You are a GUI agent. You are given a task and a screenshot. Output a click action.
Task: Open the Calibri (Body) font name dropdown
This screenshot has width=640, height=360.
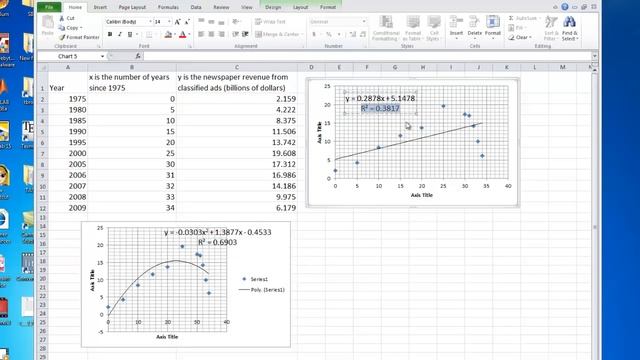(150, 22)
